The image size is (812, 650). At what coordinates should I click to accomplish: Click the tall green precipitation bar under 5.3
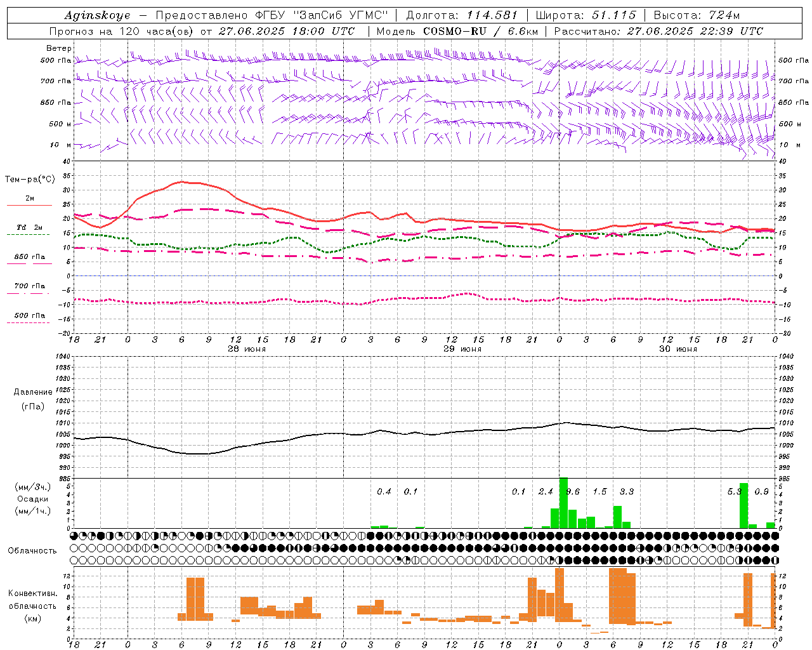point(743,506)
